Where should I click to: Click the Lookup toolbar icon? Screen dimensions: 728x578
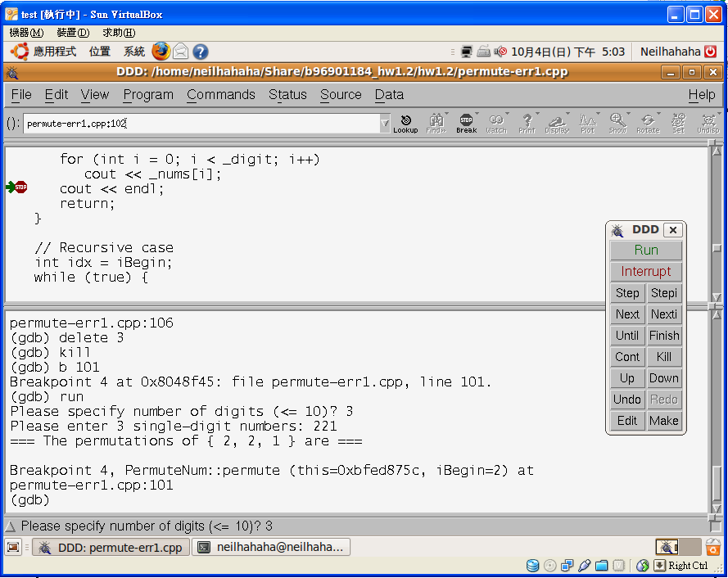tap(405, 124)
